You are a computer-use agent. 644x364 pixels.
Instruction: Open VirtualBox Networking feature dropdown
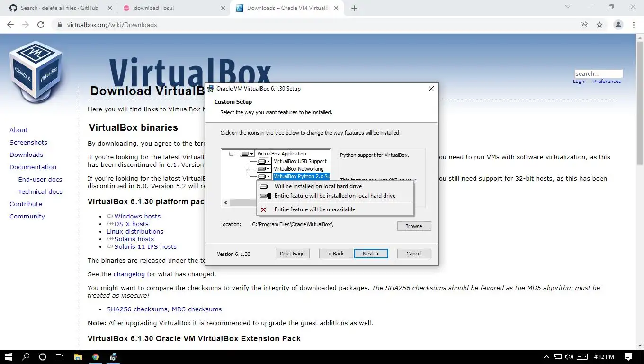[264, 169]
